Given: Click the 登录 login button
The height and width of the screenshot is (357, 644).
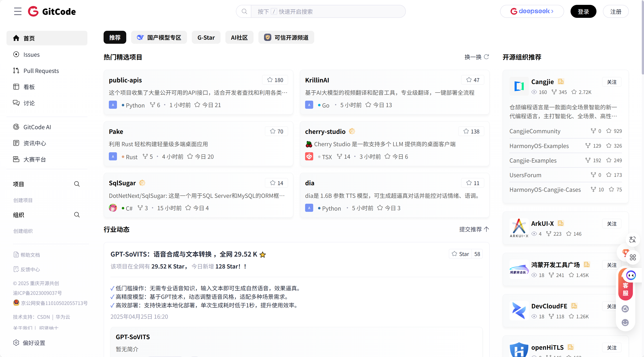Looking at the screenshot, I should pyautogui.click(x=583, y=12).
